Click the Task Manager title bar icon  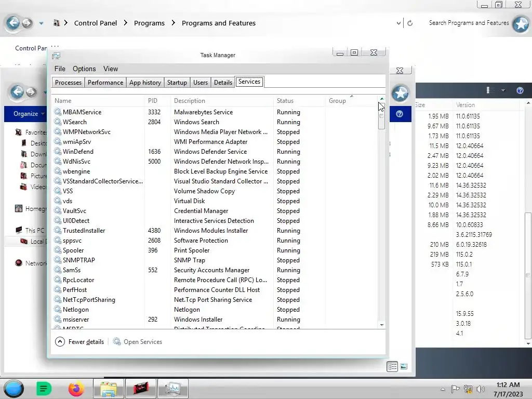pyautogui.click(x=56, y=55)
